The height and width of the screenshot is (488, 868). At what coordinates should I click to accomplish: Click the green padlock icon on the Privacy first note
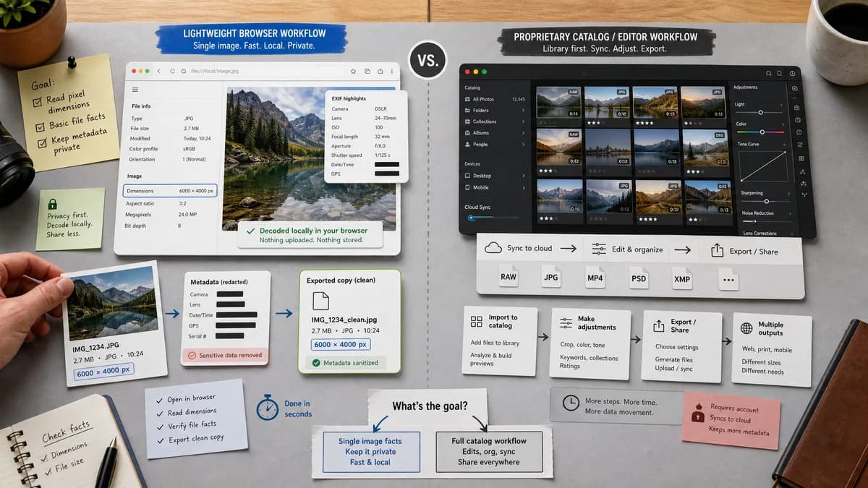pos(53,204)
